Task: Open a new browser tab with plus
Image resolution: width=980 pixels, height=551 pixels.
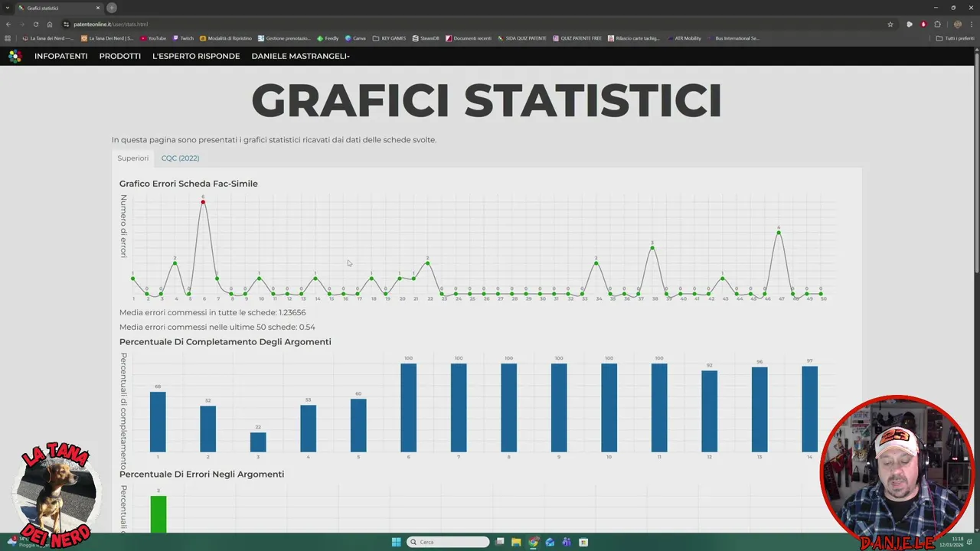Action: (x=112, y=8)
